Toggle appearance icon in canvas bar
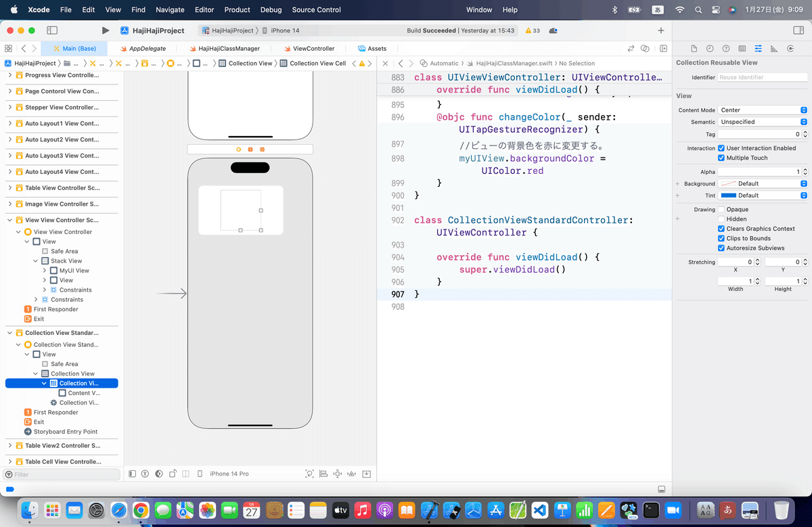Viewport: 812px width, 527px height. point(158,474)
